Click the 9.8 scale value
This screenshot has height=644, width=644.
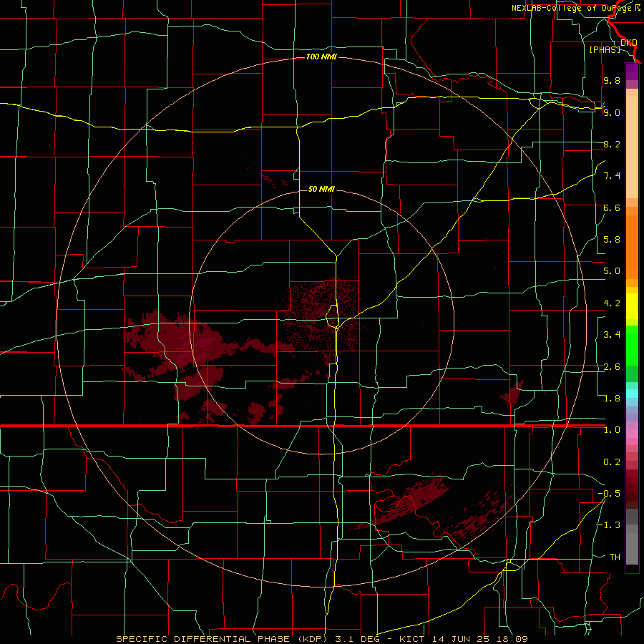click(612, 80)
